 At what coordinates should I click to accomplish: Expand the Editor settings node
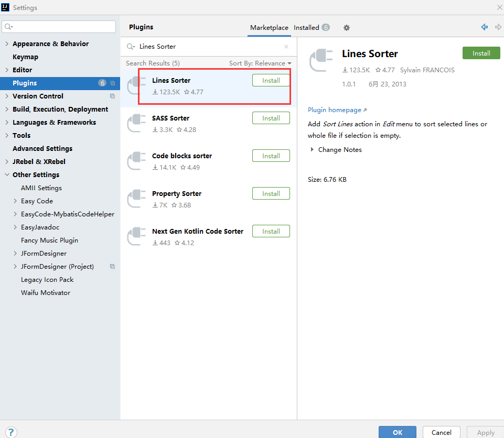pyautogui.click(x=7, y=70)
